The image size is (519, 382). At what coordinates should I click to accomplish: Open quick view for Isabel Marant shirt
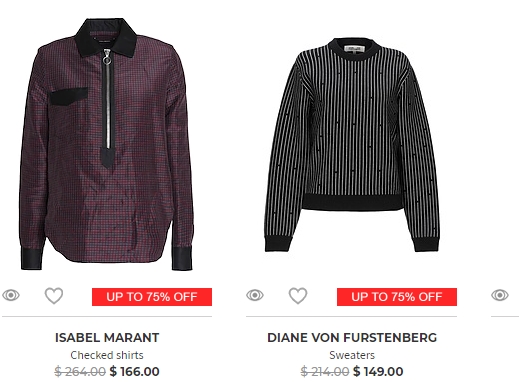coord(11,295)
